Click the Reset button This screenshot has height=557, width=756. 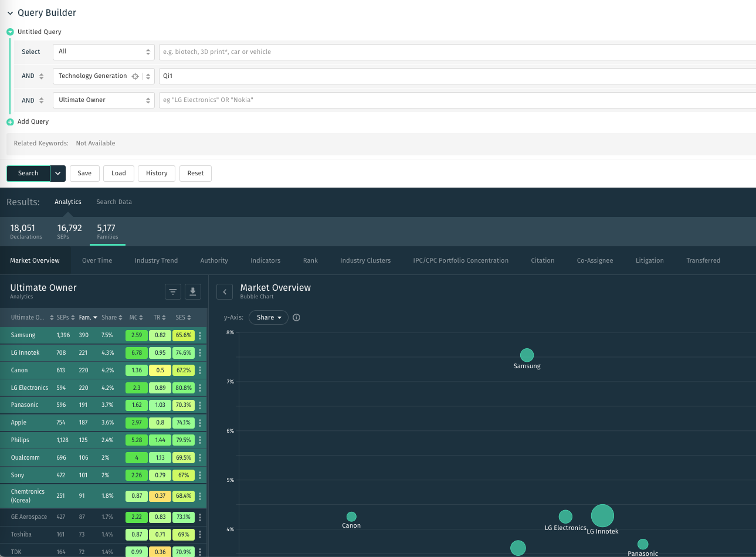(x=195, y=174)
